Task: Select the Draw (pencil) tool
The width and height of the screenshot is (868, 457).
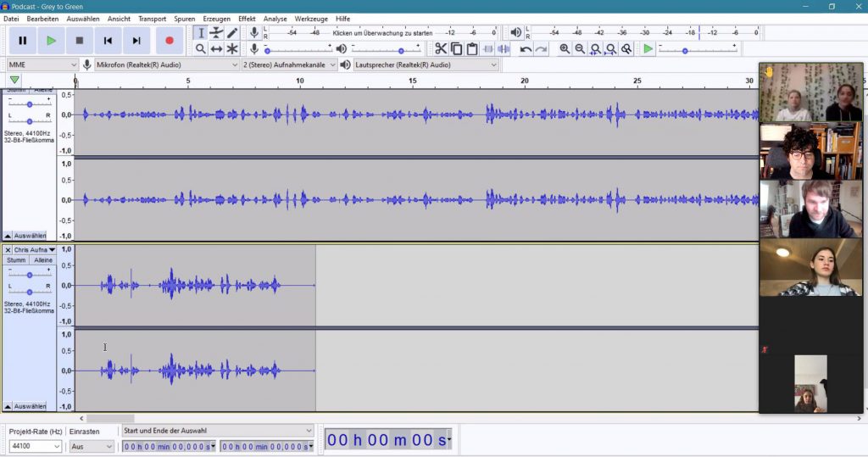Action: pos(232,32)
